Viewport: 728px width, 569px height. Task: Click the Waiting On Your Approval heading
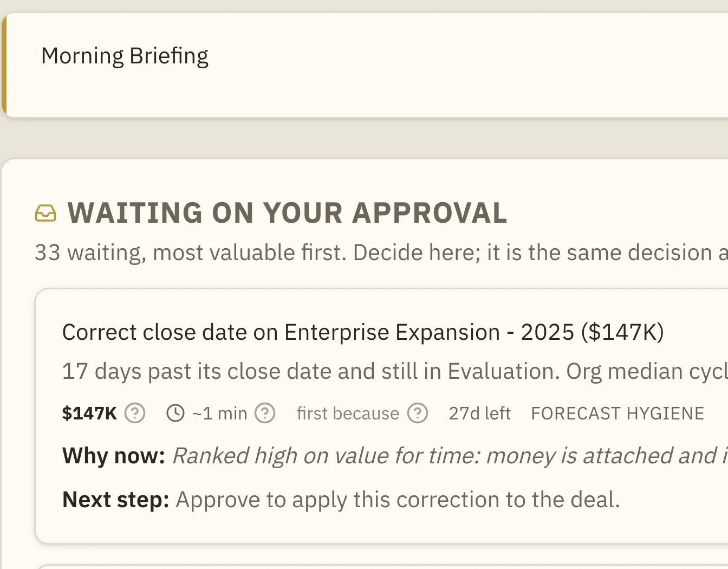point(287,212)
